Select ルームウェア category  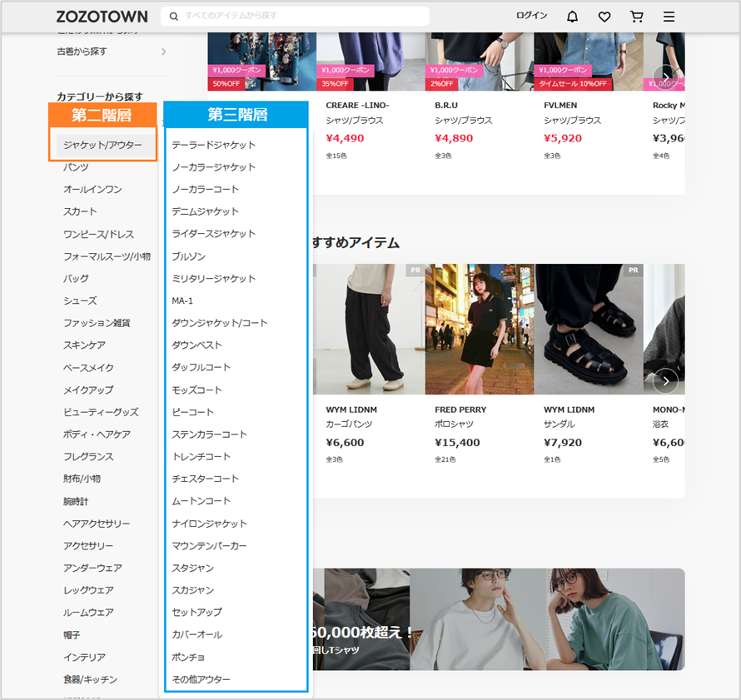point(89,613)
